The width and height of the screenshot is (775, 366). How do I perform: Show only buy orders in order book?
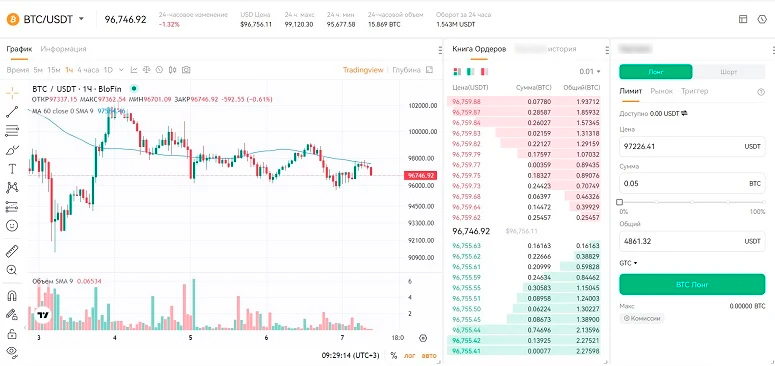[471, 72]
